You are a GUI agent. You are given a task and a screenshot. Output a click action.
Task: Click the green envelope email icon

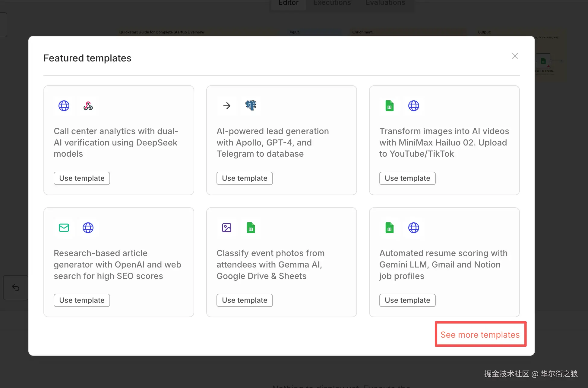(x=64, y=228)
